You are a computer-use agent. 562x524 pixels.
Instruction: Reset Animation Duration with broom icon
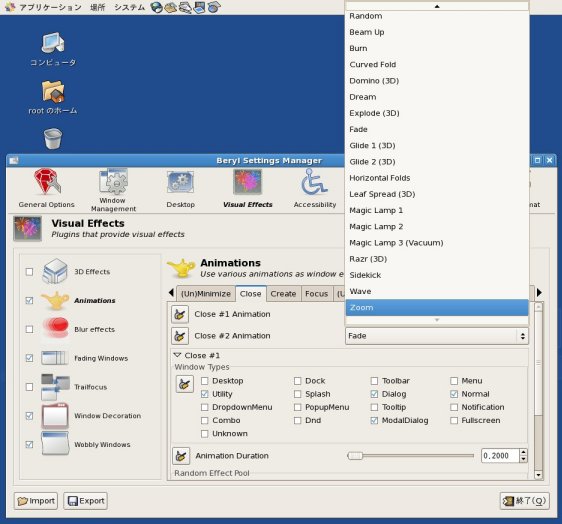[x=181, y=456]
